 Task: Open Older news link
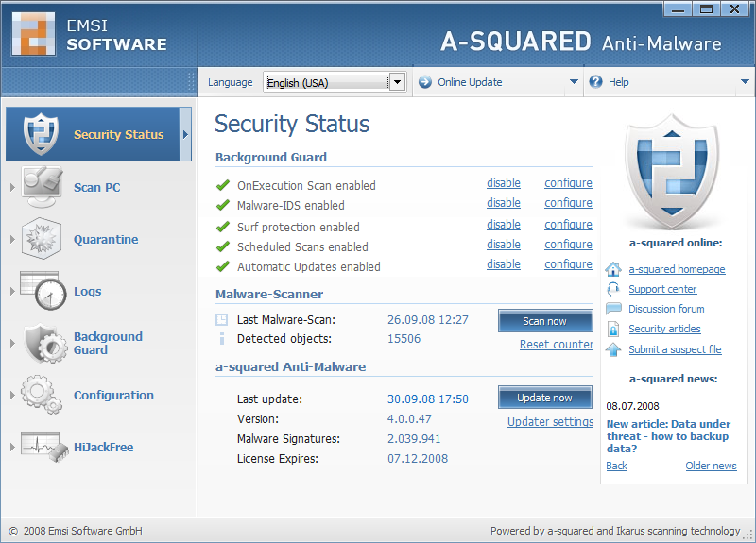coord(711,466)
